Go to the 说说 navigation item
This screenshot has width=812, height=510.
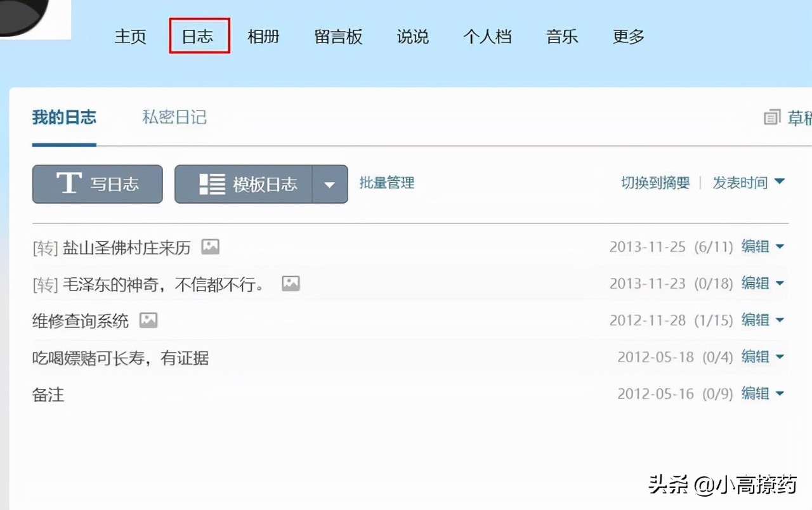[412, 37]
